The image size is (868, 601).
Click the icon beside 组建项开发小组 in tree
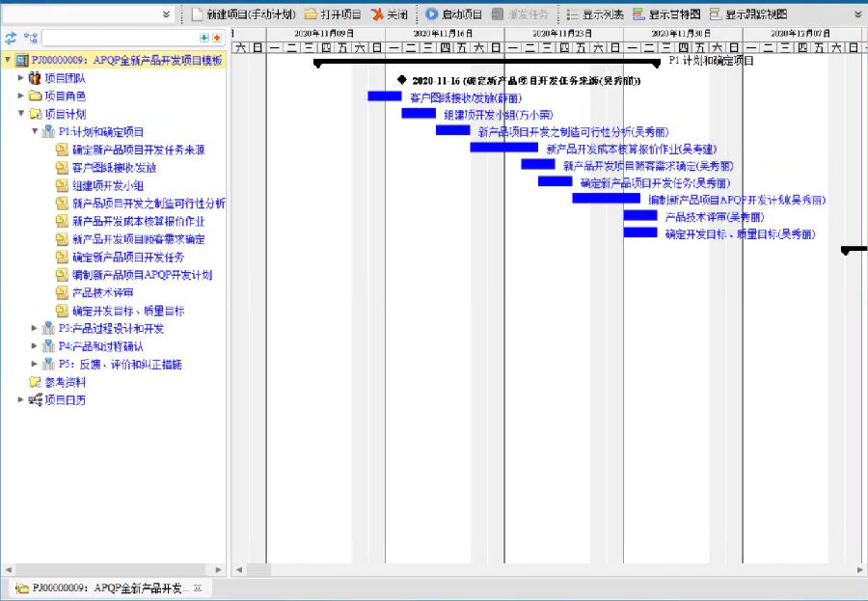click(x=62, y=185)
